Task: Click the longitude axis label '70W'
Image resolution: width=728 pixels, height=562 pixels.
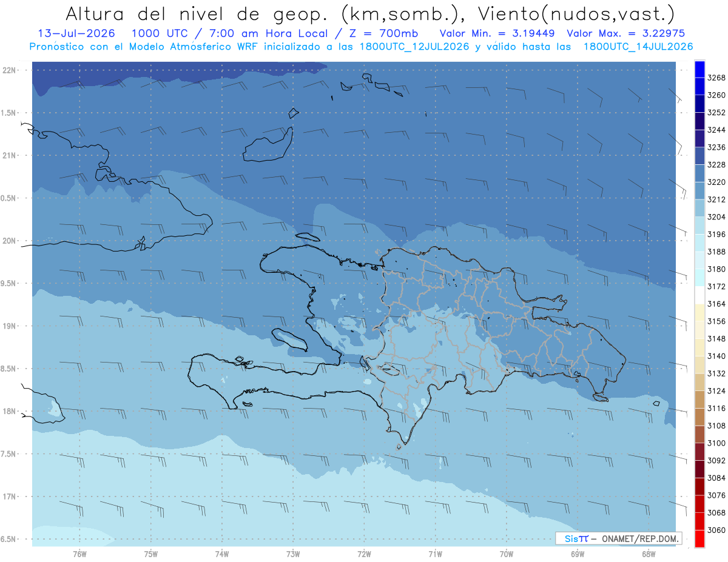Action: (506, 554)
